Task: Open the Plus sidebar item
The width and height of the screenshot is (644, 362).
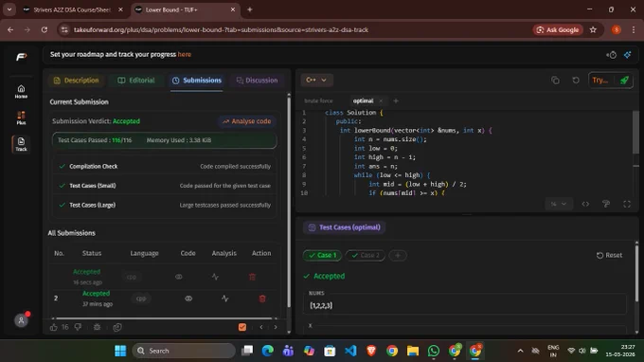Action: point(21,118)
